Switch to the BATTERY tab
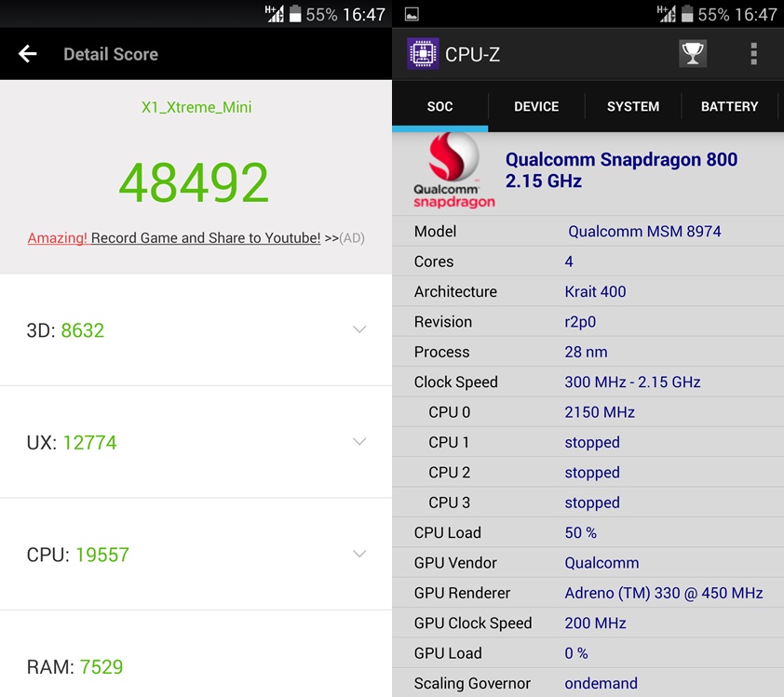 (729, 106)
